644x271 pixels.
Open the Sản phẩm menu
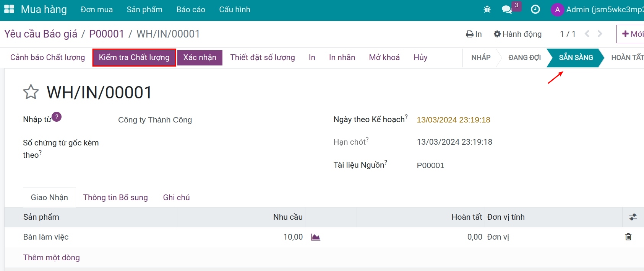[144, 10]
